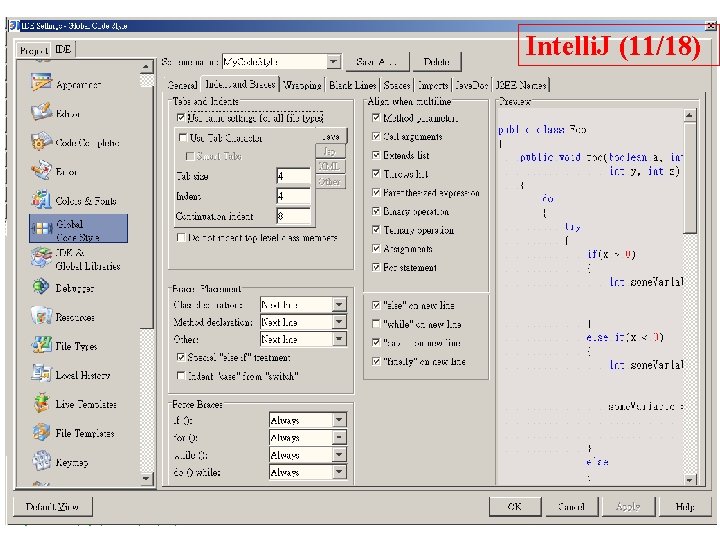Viewport: 720px width, 540px height.
Task: Switch to the Spaces tab
Action: tap(397, 85)
